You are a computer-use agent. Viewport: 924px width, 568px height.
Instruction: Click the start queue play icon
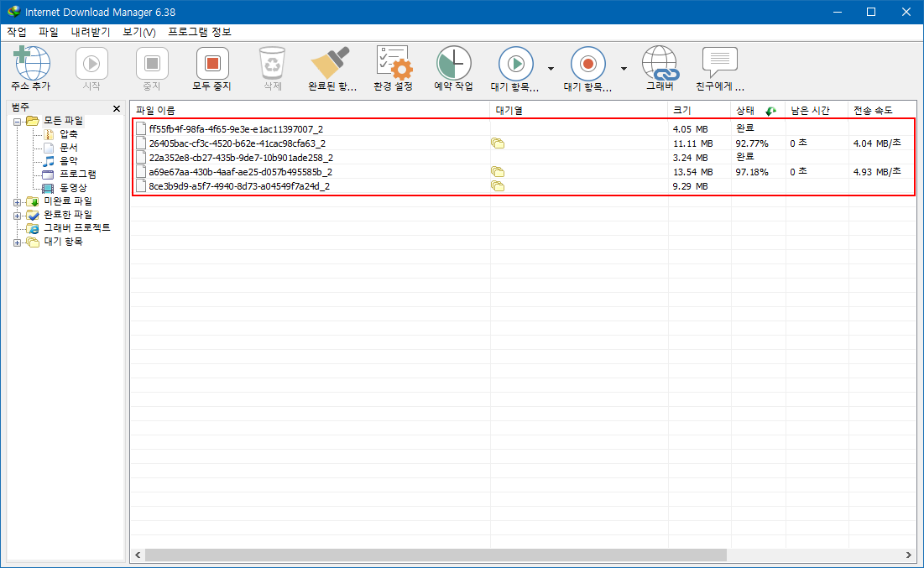click(515, 63)
